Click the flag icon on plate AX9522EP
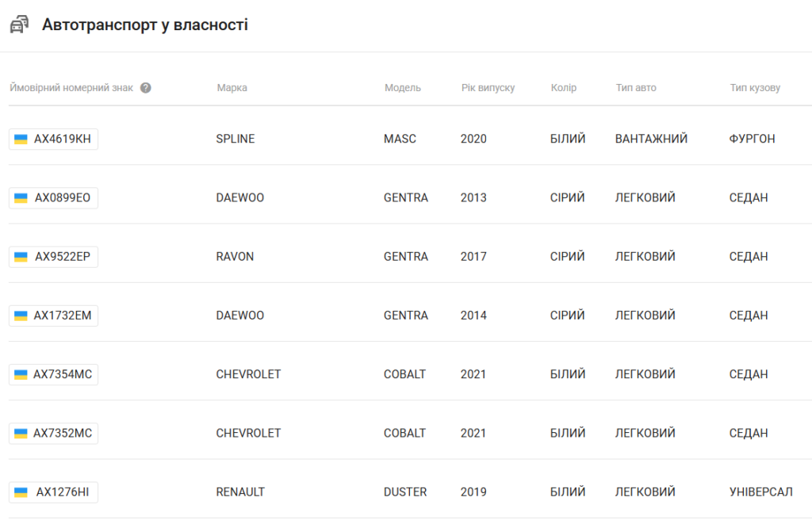 pyautogui.click(x=21, y=257)
